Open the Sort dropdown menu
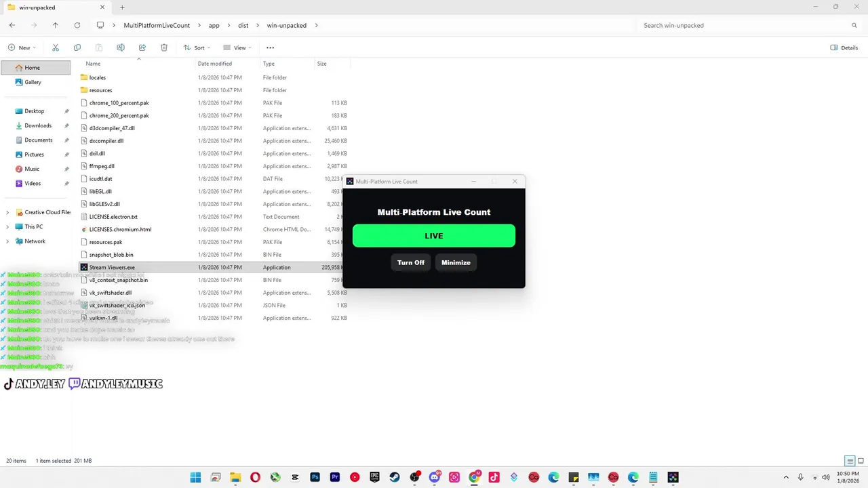 pyautogui.click(x=197, y=47)
